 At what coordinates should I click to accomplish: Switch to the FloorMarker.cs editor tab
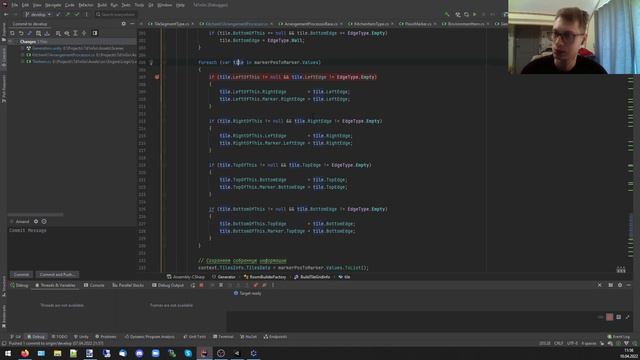pos(417,24)
